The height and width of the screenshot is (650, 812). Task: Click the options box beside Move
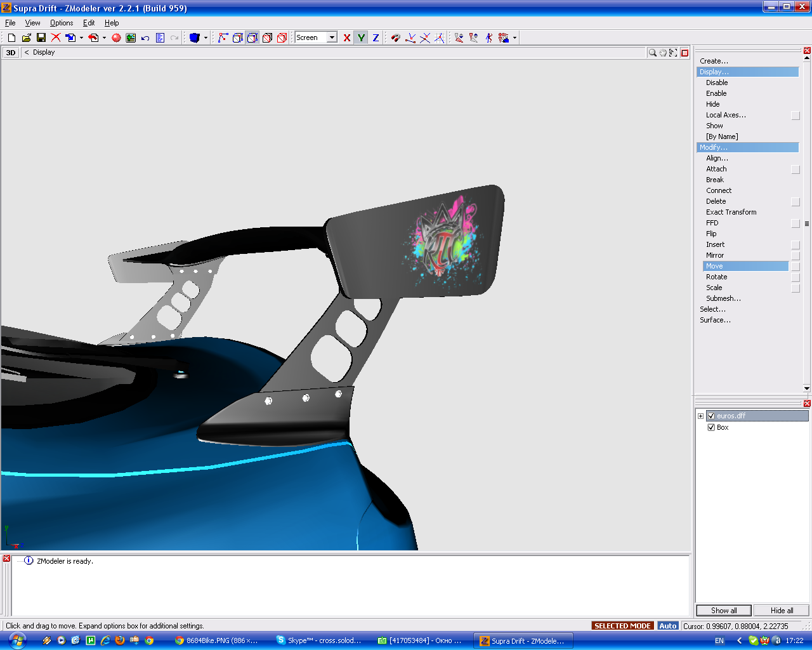(x=796, y=267)
